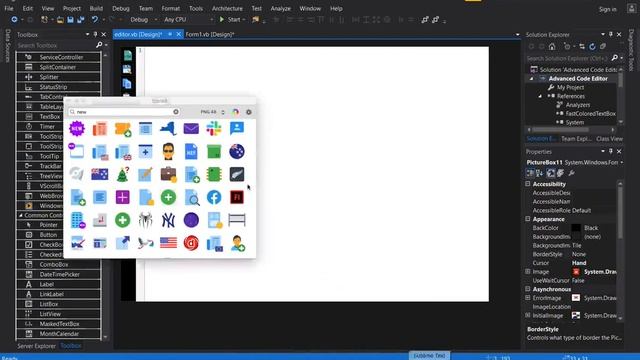Collapse the Appearance property category
This screenshot has width=640, height=360.
tap(528, 219)
